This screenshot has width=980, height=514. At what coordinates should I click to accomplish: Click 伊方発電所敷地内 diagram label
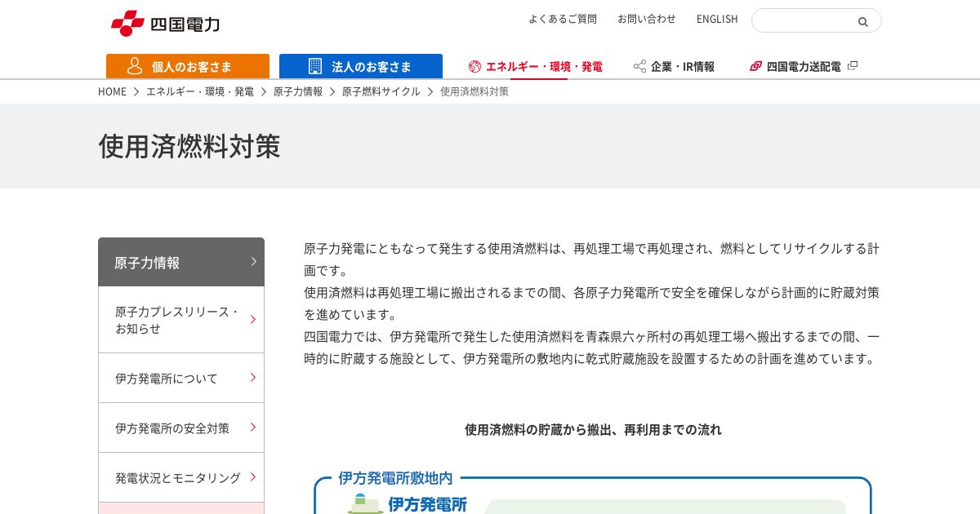click(395, 478)
